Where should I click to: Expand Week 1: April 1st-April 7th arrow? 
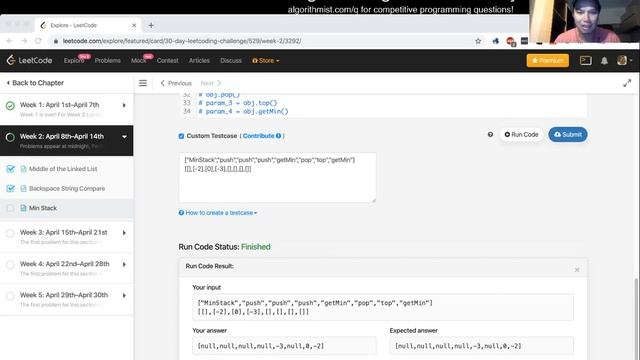pyautogui.click(x=124, y=105)
